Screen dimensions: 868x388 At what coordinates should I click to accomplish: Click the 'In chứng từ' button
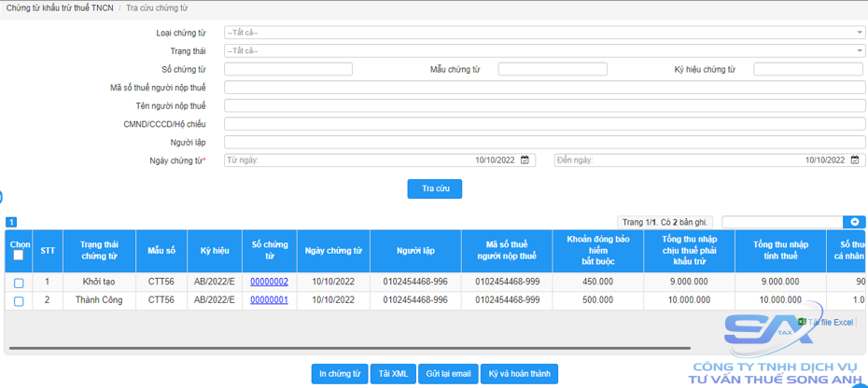[340, 374]
